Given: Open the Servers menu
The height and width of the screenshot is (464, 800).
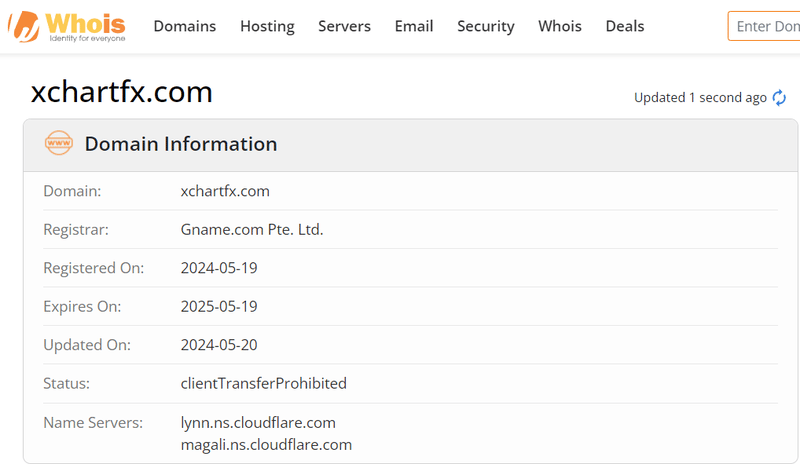Looking at the screenshot, I should 344,26.
